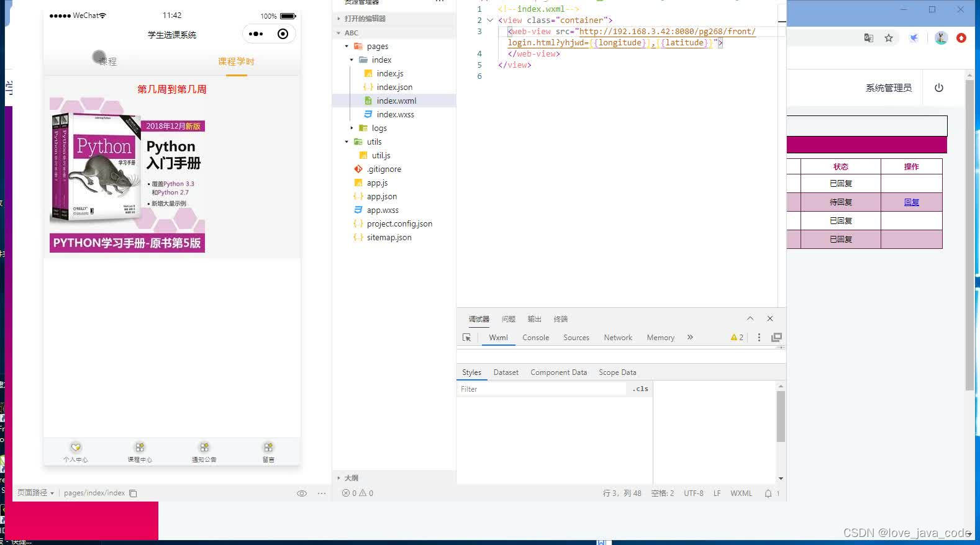Click the power logout icon in admin page
The width and height of the screenshot is (980, 545).
[x=939, y=88]
